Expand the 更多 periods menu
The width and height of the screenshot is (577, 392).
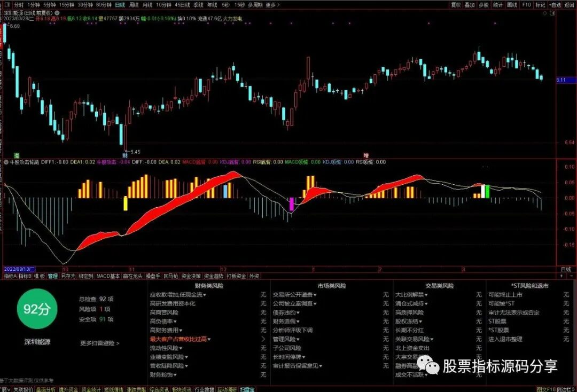pos(272,5)
